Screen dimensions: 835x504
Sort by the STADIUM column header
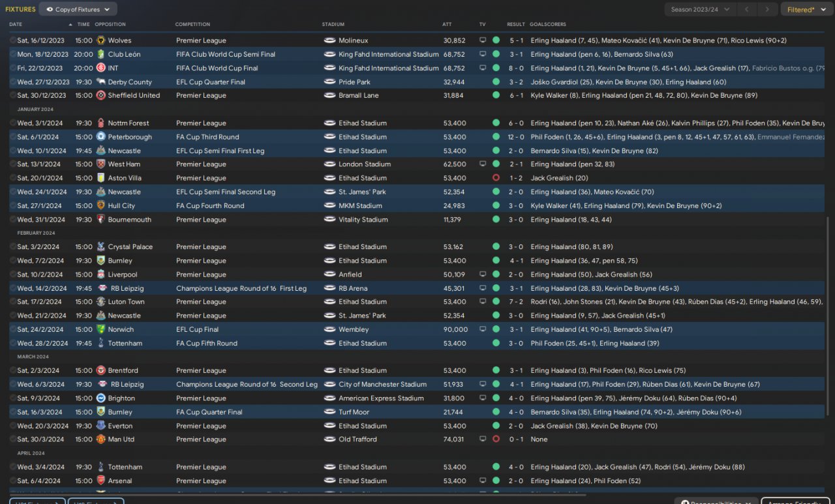pyautogui.click(x=333, y=24)
